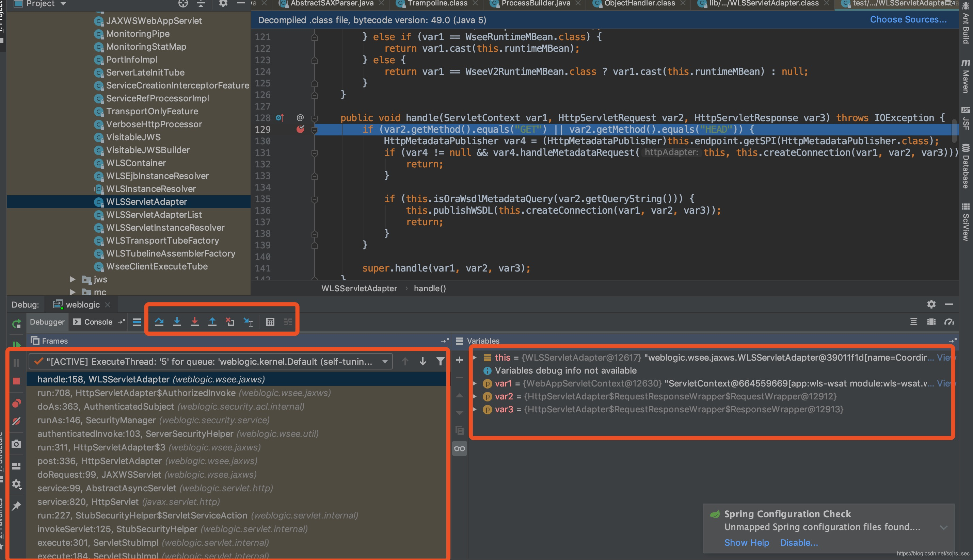Click the Step Out icon in debugger toolbar
The width and height of the screenshot is (973, 560).
coord(212,322)
